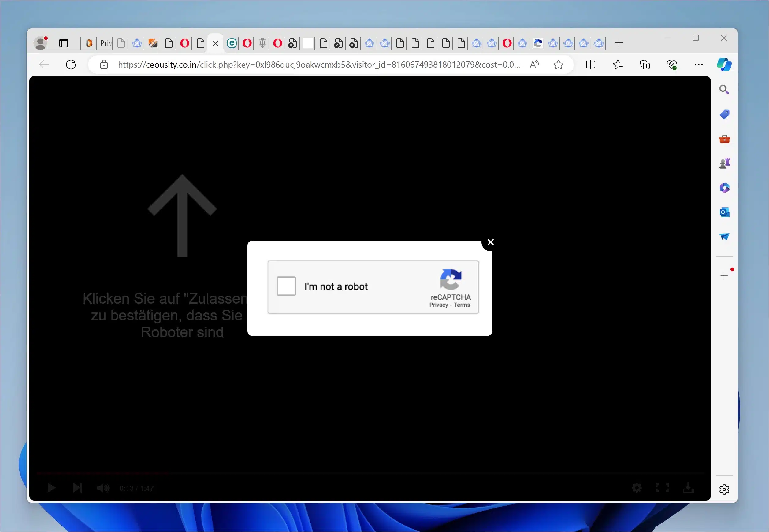Image resolution: width=769 pixels, height=532 pixels.
Task: Open Collections
Action: [645, 64]
